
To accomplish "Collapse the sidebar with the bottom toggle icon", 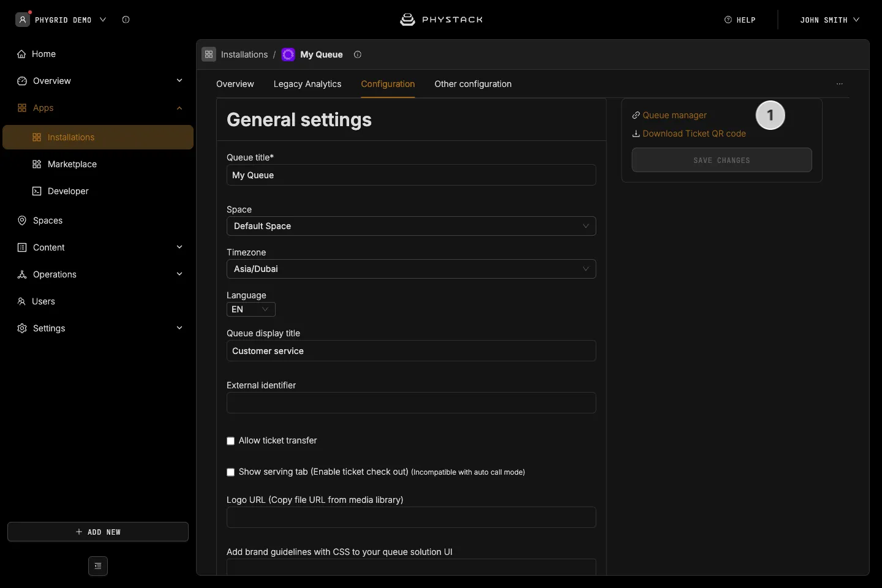I will pyautogui.click(x=98, y=566).
